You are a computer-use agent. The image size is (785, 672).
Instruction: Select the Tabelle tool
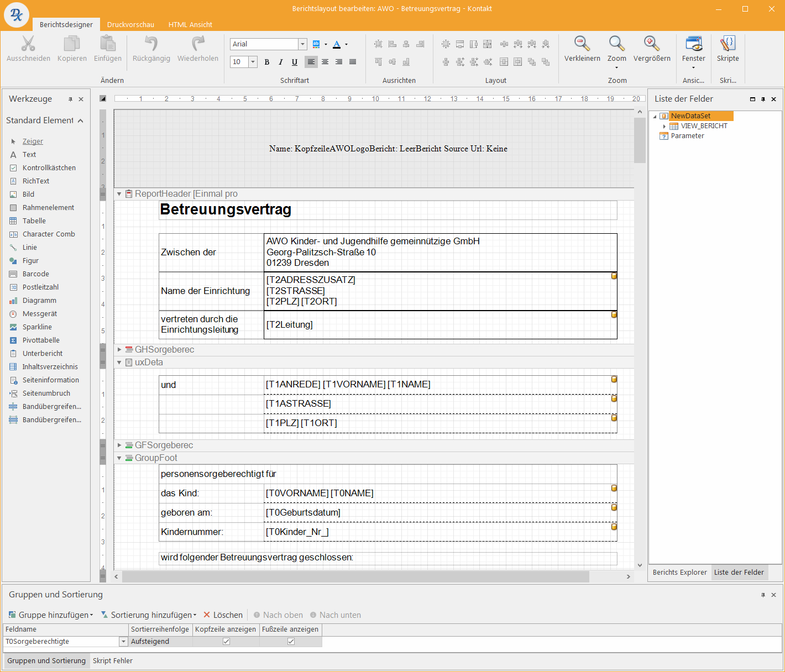tap(34, 221)
